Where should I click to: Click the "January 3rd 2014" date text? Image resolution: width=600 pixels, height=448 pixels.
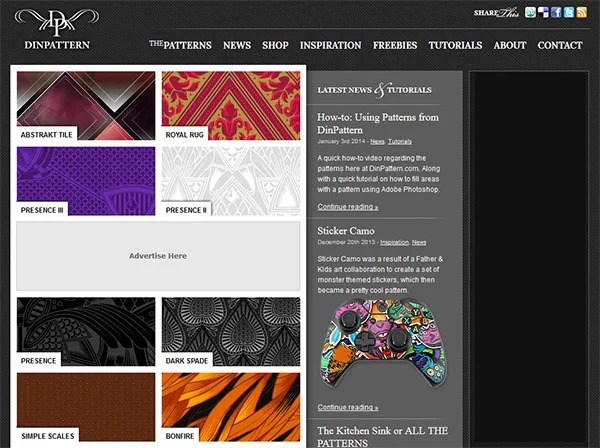click(341, 141)
